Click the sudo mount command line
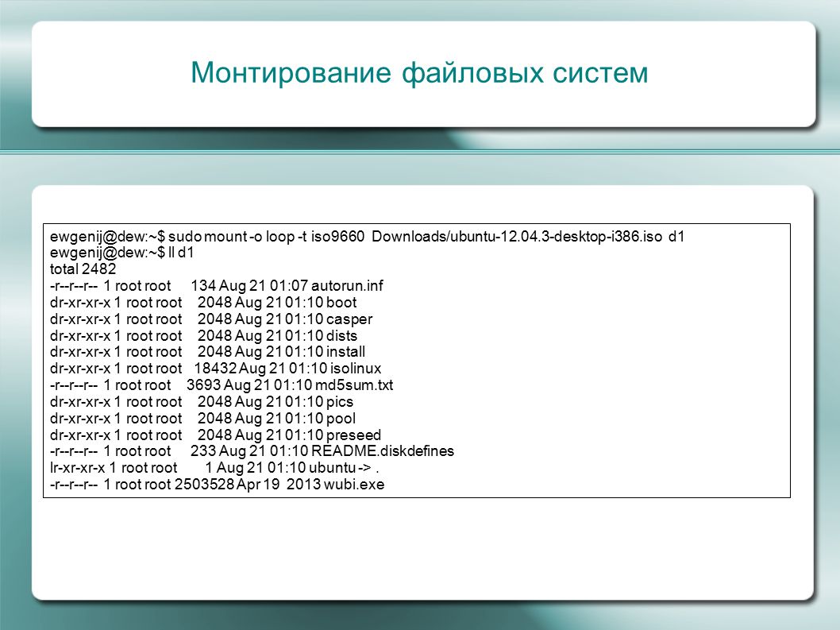 click(368, 237)
